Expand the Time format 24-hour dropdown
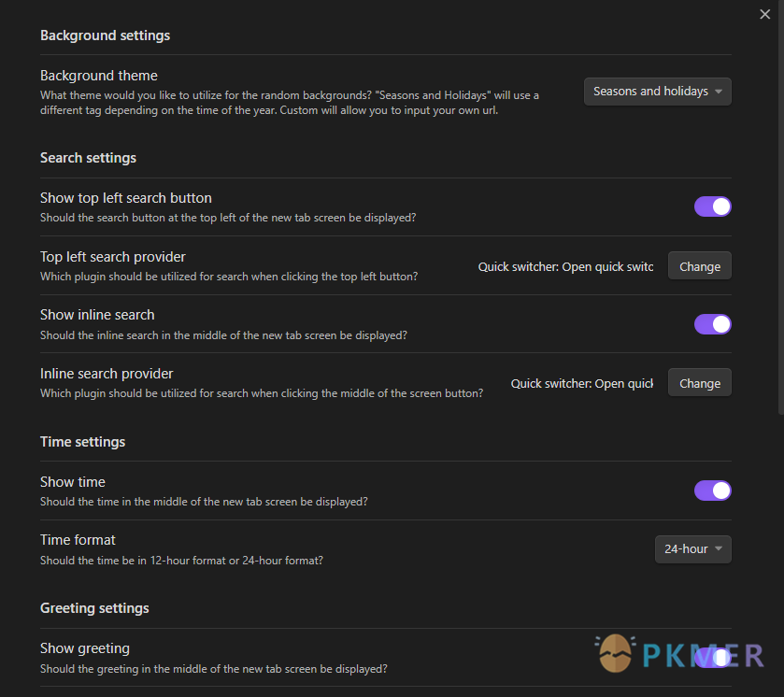Screen dimensions: 784x697 [x=693, y=549]
